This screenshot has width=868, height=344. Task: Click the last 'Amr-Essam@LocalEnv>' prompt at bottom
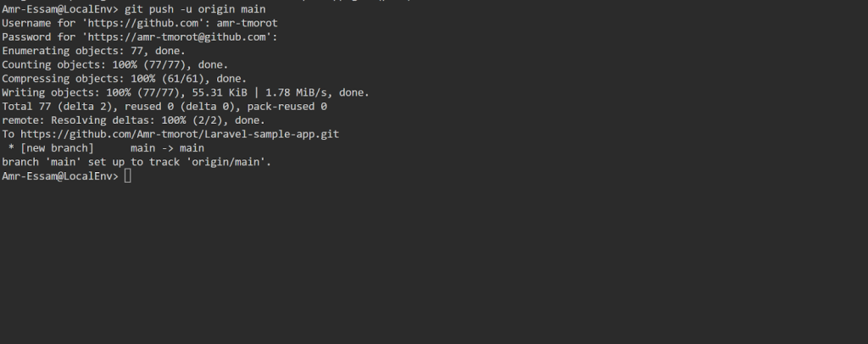59,175
